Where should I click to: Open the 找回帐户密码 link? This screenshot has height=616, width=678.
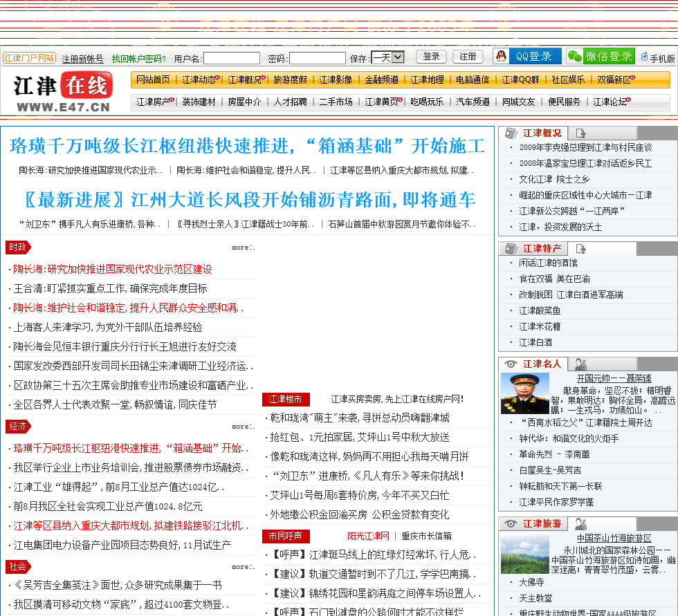pyautogui.click(x=139, y=59)
